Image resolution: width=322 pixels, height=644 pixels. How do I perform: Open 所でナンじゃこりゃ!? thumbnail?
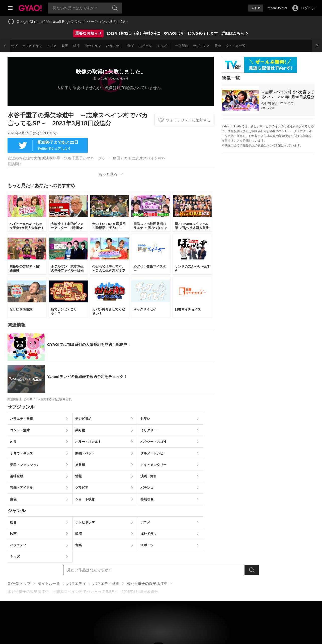[x=68, y=291]
